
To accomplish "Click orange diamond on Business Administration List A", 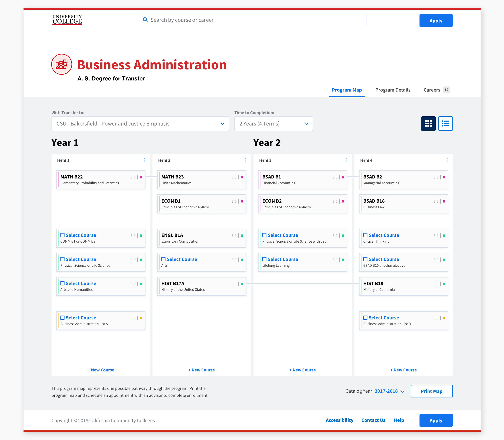I will point(141,318).
